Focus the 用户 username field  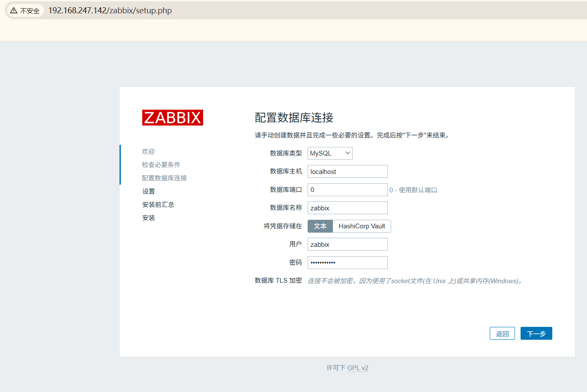[347, 244]
